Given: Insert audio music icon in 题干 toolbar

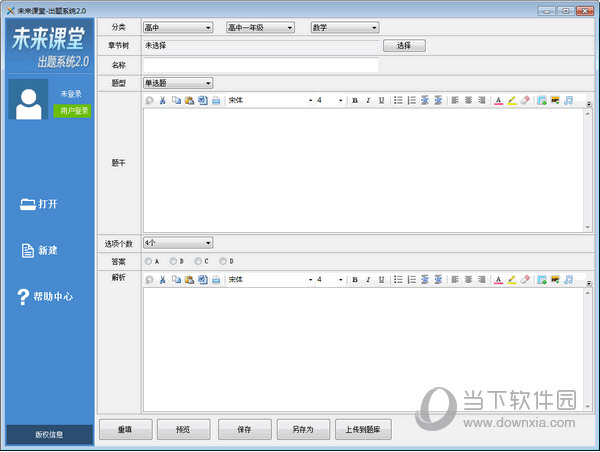Looking at the screenshot, I should [569, 100].
